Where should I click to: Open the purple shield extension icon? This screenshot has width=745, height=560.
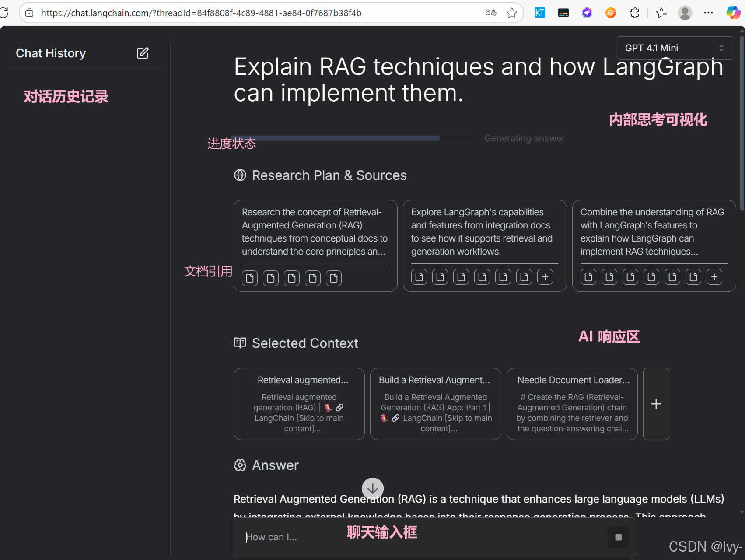tap(587, 13)
